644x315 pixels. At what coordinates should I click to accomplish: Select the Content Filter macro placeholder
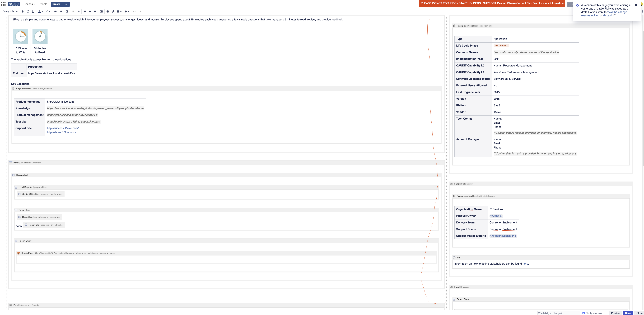click(x=40, y=194)
